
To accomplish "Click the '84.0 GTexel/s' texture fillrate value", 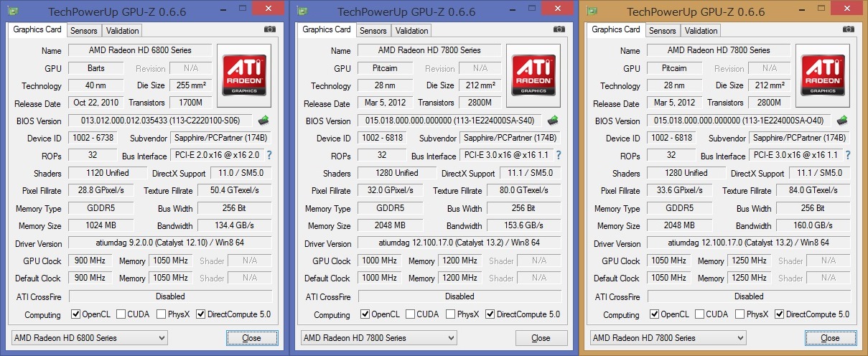I will pos(813,190).
